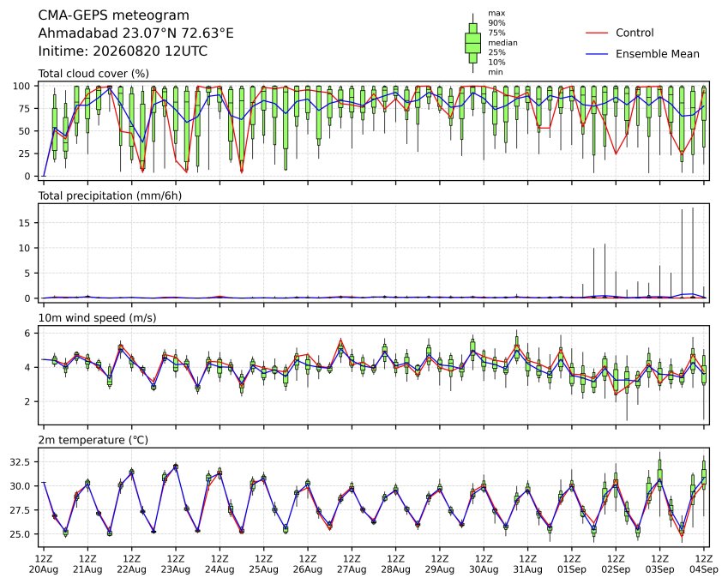Click the 12Z 20Aug axis label

(x=44, y=564)
